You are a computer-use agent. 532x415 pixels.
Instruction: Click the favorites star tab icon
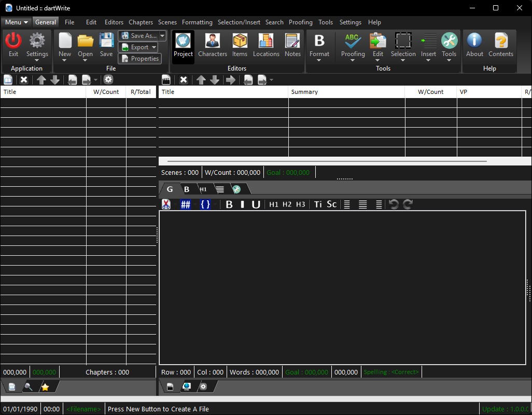(45, 387)
